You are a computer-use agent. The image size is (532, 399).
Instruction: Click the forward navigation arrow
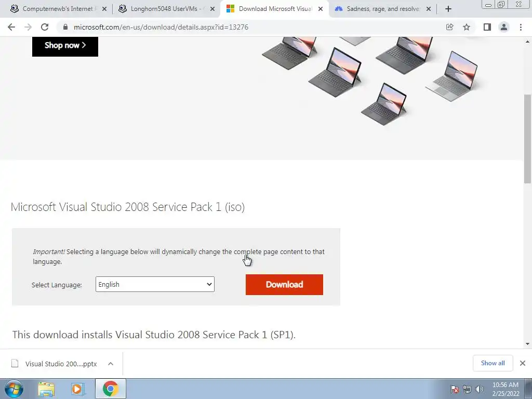click(28, 27)
